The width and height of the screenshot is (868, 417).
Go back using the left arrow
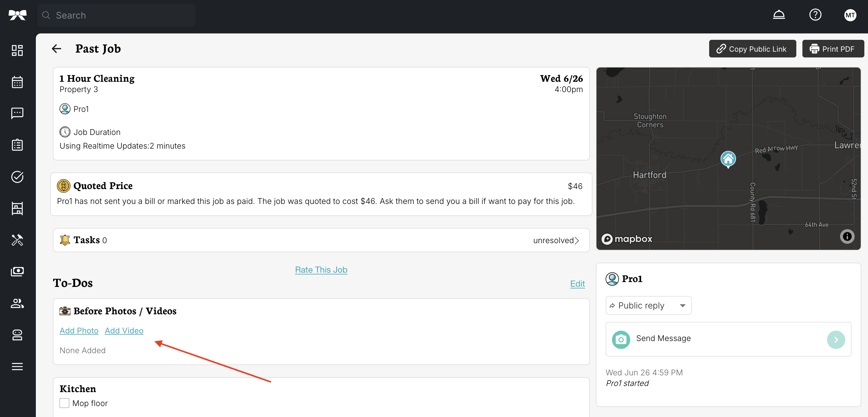pos(56,49)
